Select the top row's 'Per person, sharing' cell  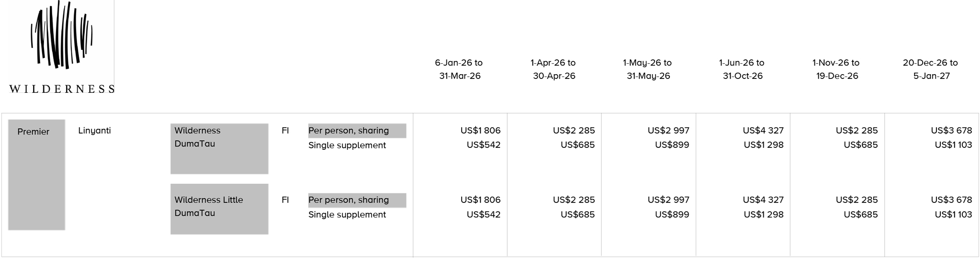[x=357, y=131]
